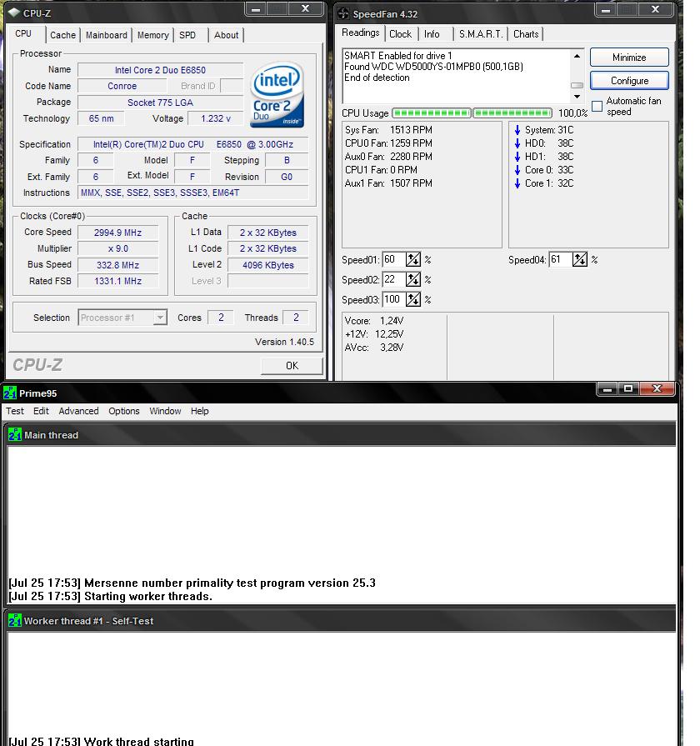Screen dimensions: 700x746
Task: Open the Info tab in SpeedFan
Action: pyautogui.click(x=432, y=34)
